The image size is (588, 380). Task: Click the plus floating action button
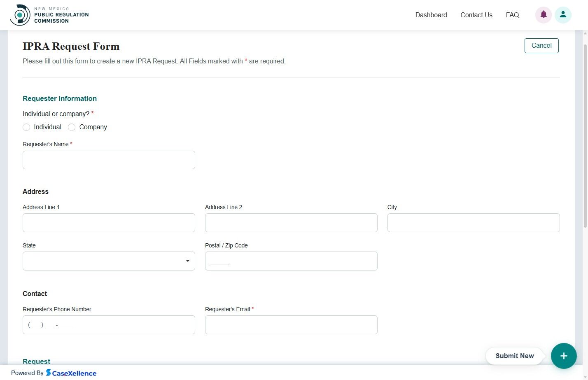[x=564, y=356]
